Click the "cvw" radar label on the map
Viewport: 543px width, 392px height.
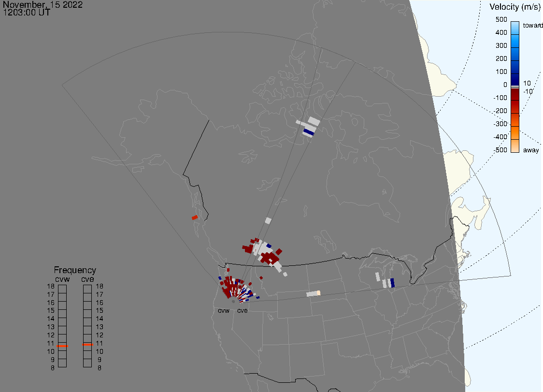click(224, 310)
